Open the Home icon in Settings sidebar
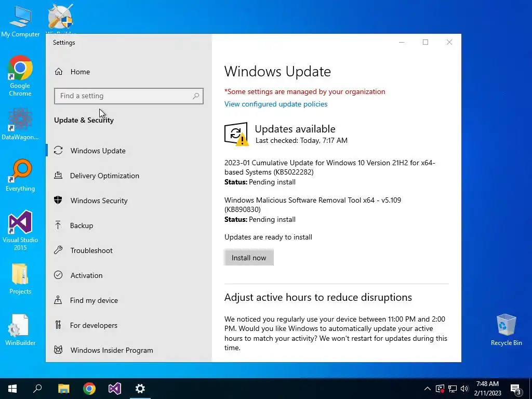The image size is (532, 399). (59, 72)
